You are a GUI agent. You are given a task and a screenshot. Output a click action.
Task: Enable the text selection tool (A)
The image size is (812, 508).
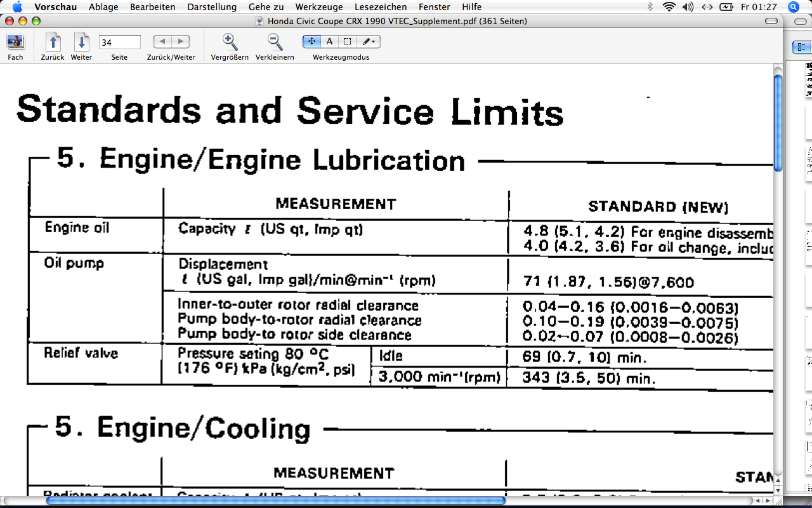click(x=329, y=42)
